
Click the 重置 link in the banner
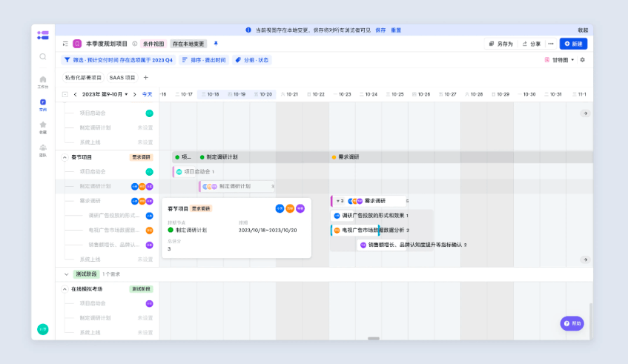tap(396, 30)
